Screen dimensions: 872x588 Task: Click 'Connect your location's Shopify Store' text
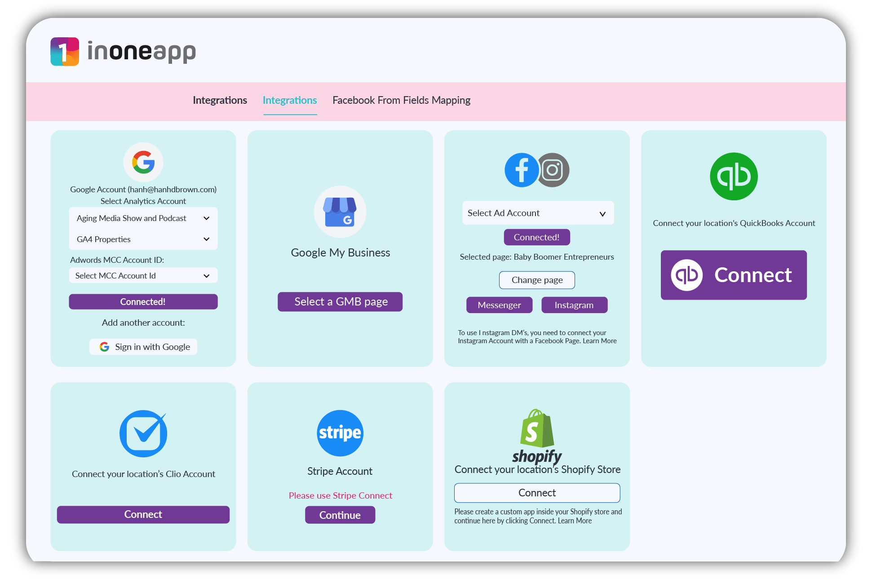[537, 469]
